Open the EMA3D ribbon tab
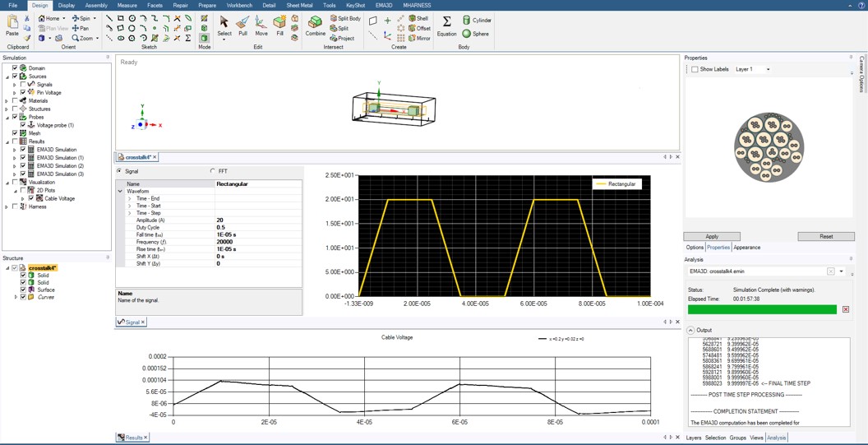 (384, 5)
